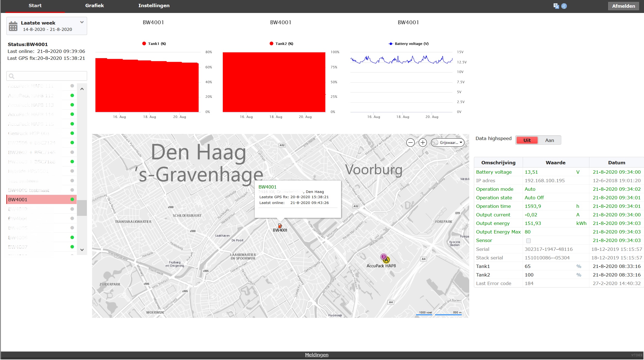Click the globe icon in top bar
The width and height of the screenshot is (644, 360).
pos(564,6)
